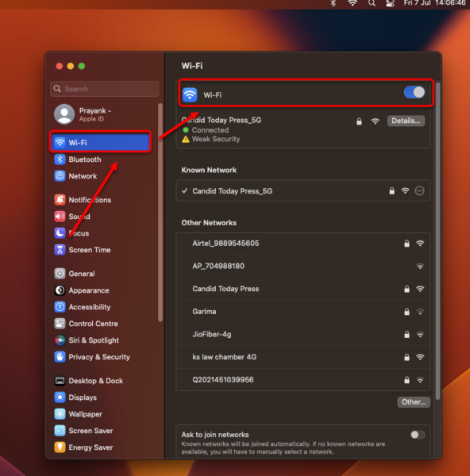Click the Wi-Fi pane vertical scrollbar

(x=437, y=240)
